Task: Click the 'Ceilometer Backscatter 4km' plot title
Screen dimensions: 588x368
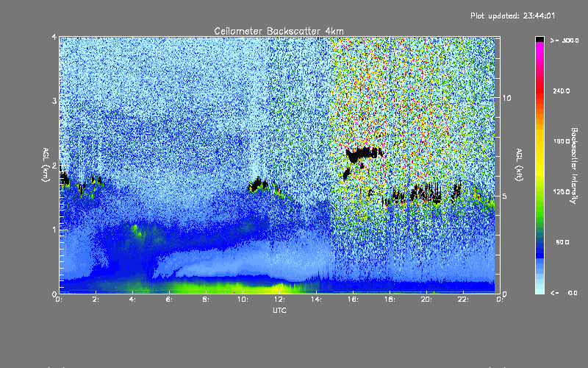Action: tap(279, 31)
